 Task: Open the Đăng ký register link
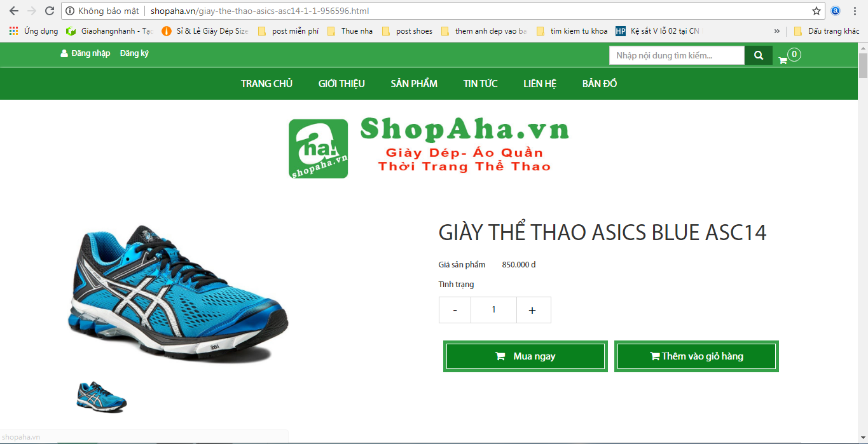pos(134,53)
